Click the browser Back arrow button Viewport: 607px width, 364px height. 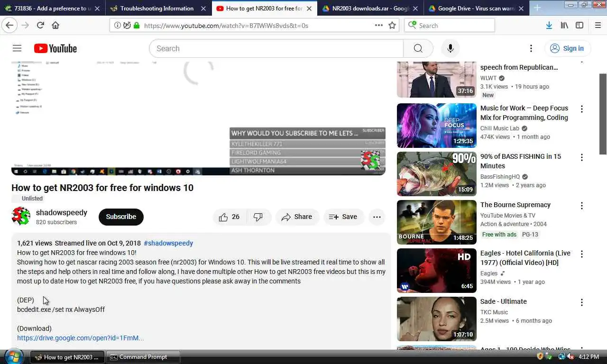tap(9, 25)
